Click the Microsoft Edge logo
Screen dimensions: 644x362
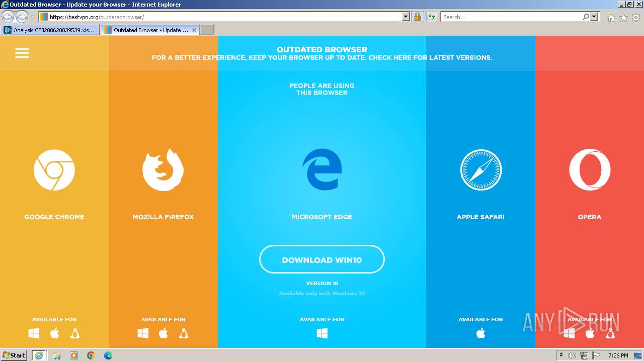tap(322, 169)
